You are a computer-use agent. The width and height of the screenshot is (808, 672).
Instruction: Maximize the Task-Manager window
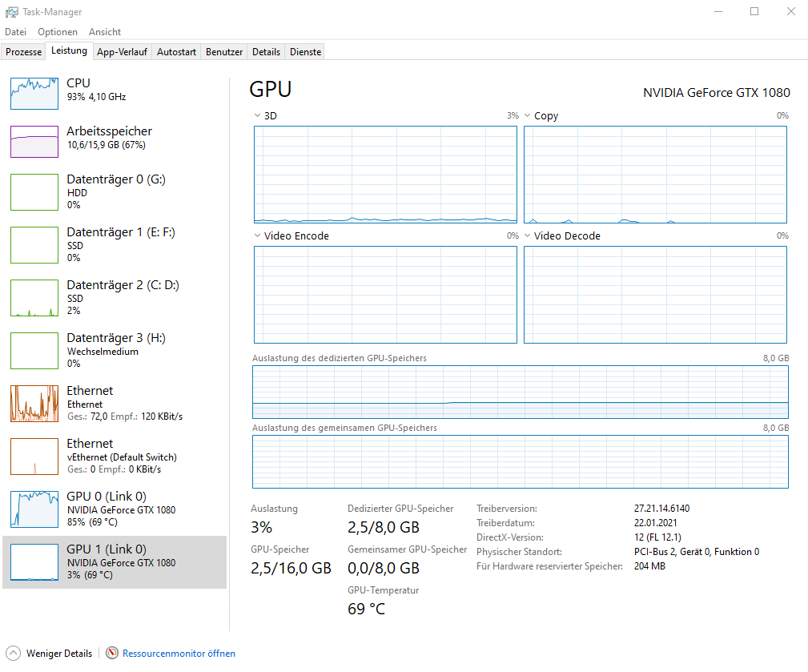pos(754,11)
